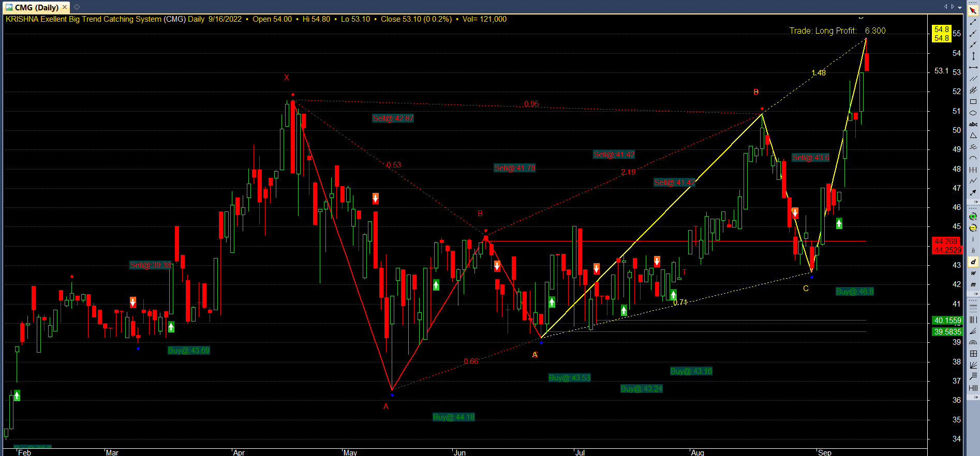Select the last Fibonacci toolbar icon

point(973,388)
